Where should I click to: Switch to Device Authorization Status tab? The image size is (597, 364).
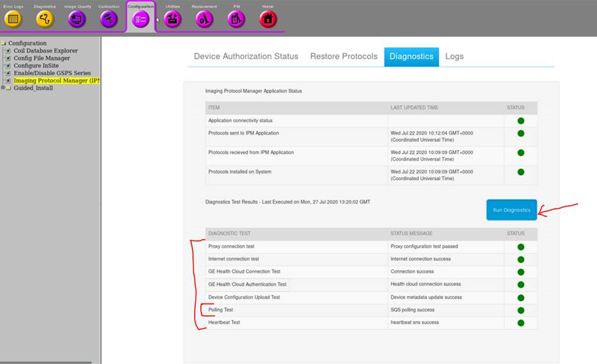coord(246,56)
